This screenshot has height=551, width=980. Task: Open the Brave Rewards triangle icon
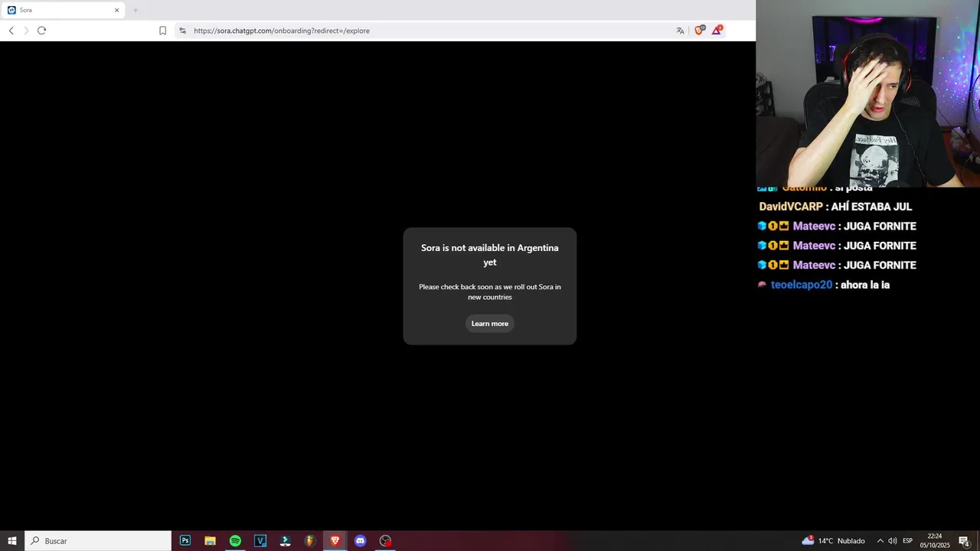point(717,31)
